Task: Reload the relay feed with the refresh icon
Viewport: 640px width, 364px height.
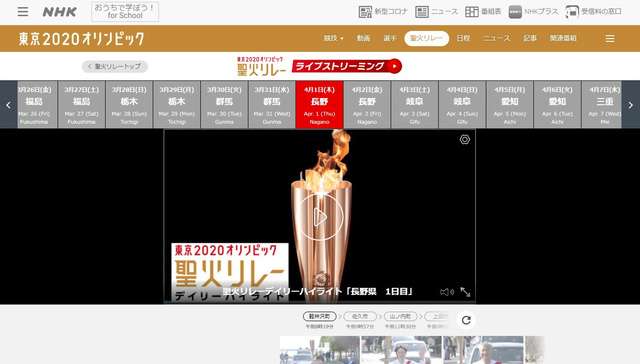Action: (466, 320)
